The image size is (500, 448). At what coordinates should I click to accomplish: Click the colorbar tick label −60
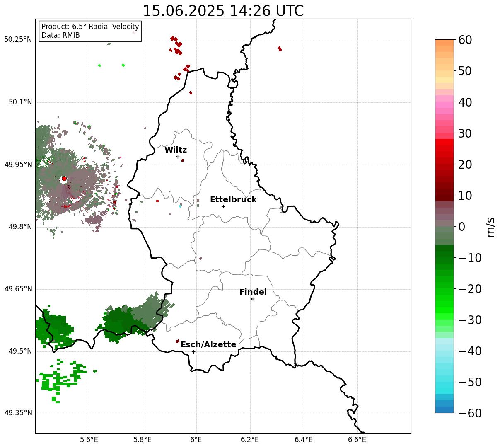click(x=470, y=413)
